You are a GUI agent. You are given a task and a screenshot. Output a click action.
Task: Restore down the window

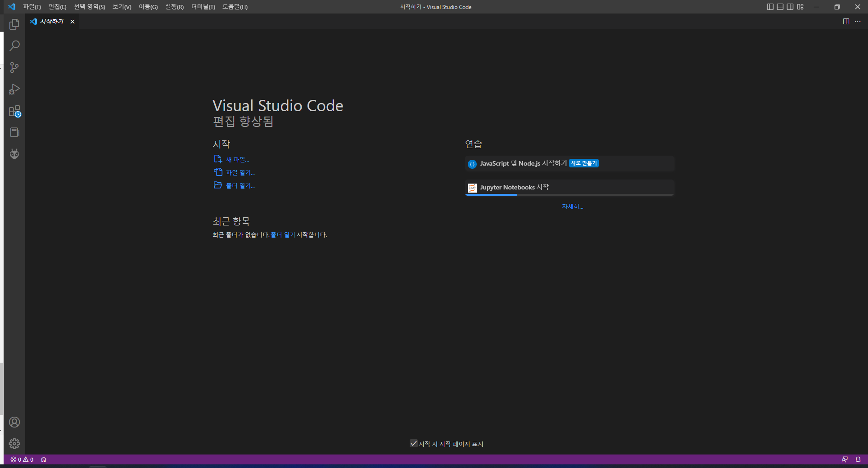(837, 7)
